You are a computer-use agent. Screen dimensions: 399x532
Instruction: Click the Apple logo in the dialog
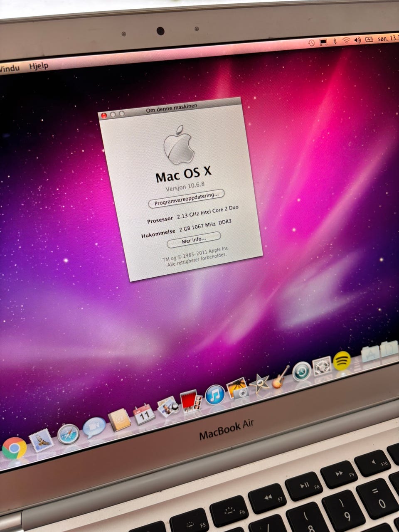(x=179, y=144)
